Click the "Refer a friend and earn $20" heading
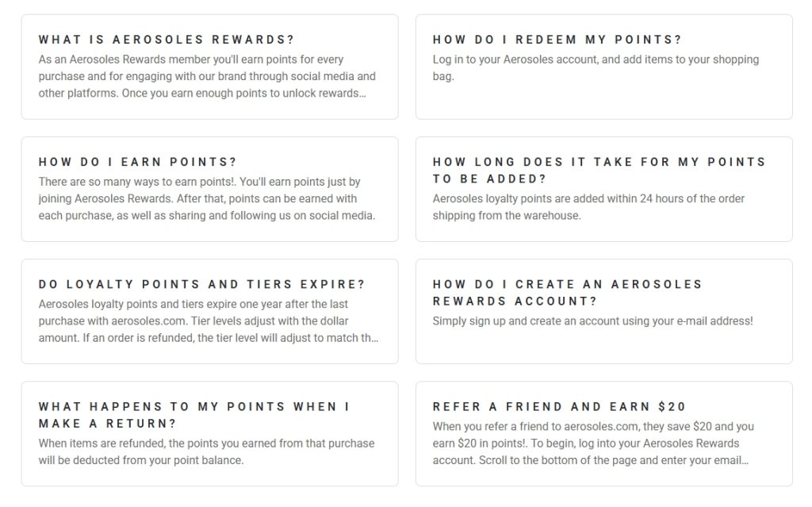Image resolution: width=812 pixels, height=507 pixels. pyautogui.click(x=559, y=406)
